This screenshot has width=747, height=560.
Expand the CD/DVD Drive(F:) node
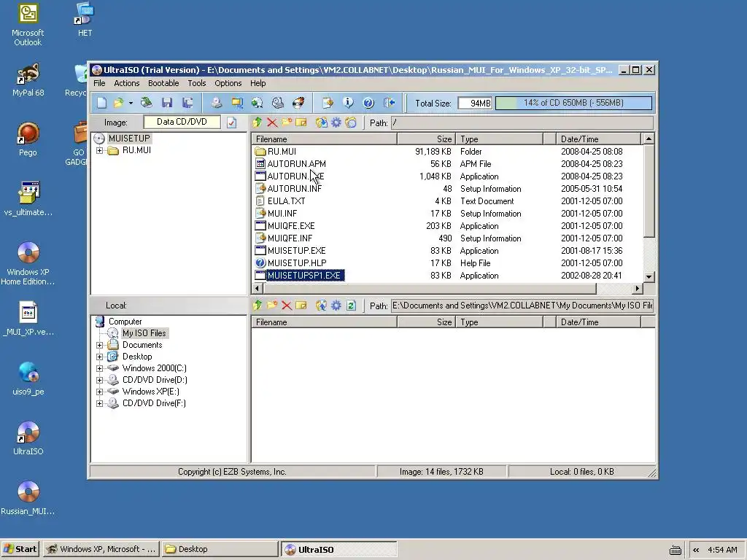point(99,403)
